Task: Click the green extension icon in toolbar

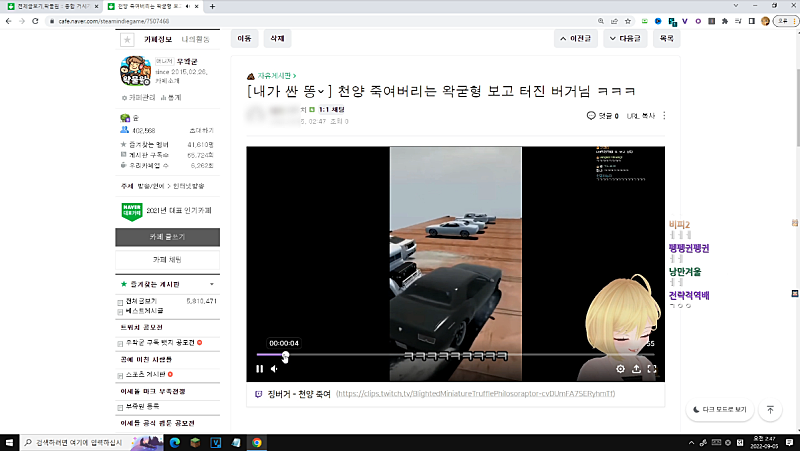Action: [644, 21]
